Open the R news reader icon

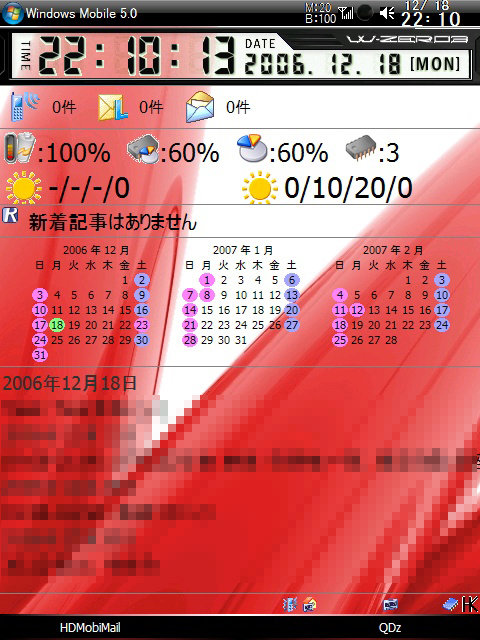coord(10,215)
